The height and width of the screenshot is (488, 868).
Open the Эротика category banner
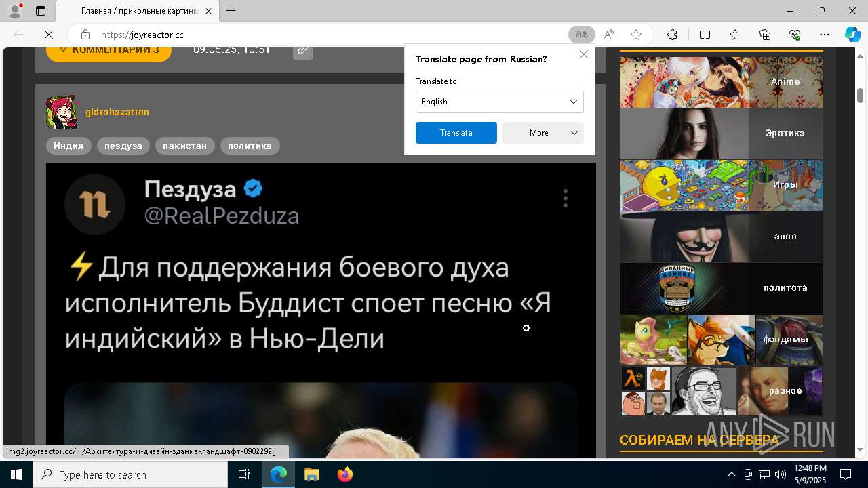tap(721, 134)
